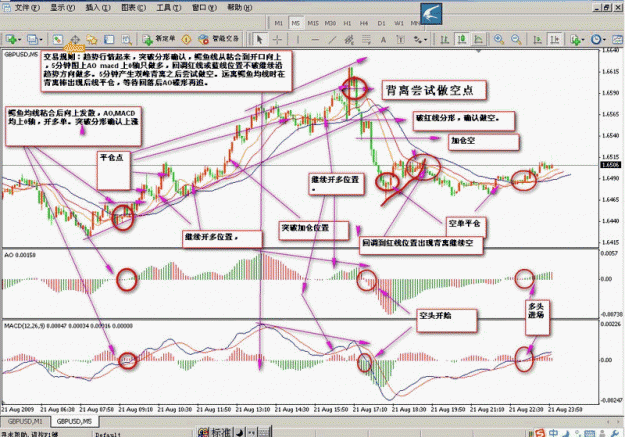
Task: Click the 新定单 new order button
Action: tap(159, 39)
